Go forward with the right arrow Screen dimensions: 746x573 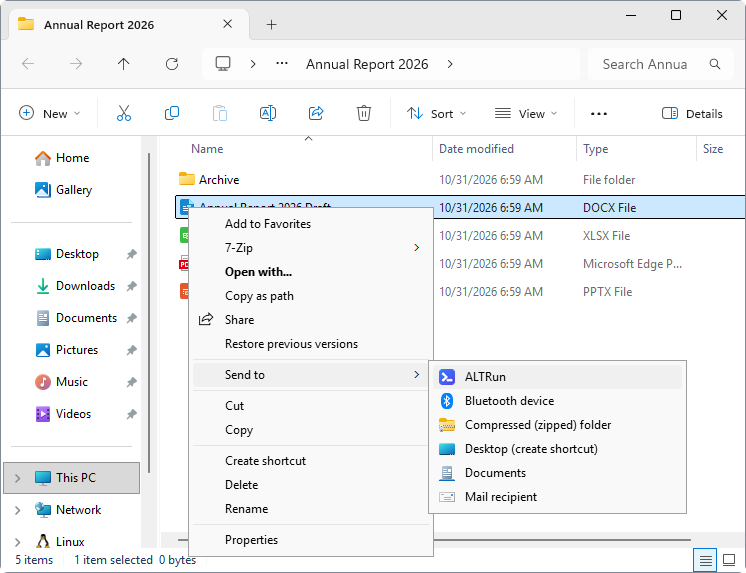tap(76, 64)
